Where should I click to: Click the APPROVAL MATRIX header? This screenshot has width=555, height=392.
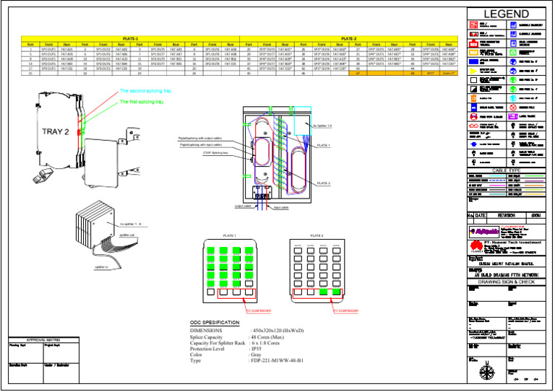[x=43, y=340]
